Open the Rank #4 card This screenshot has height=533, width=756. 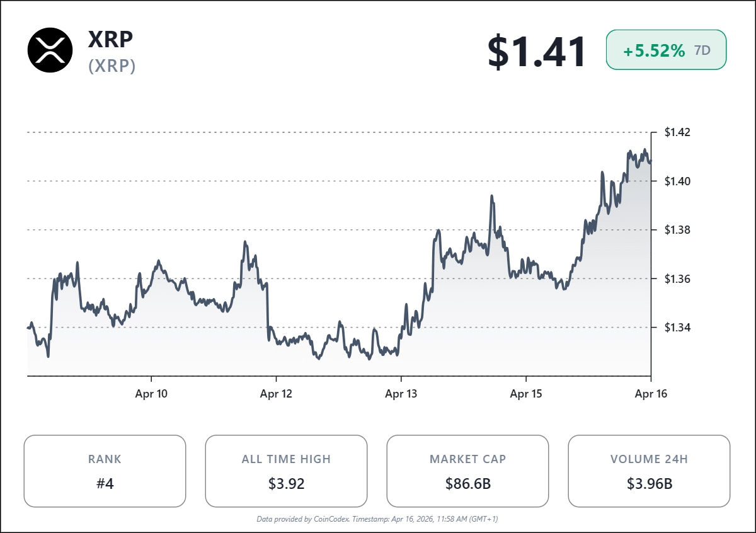coord(105,471)
